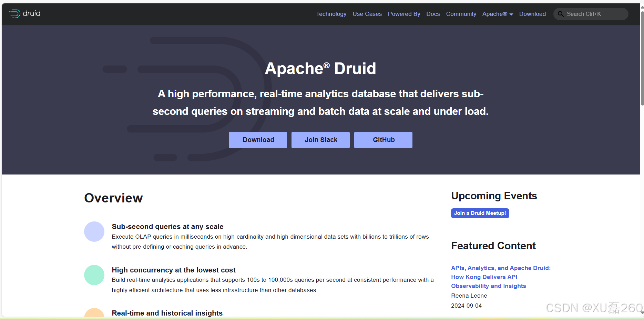
Task: Click Real-time and historical insights heading
Action: pyautogui.click(x=167, y=313)
